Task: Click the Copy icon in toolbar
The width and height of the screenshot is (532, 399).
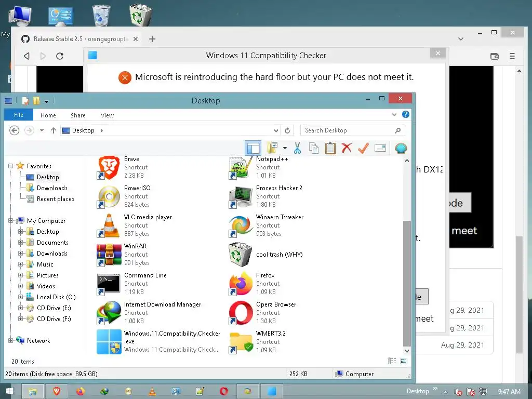Action: coord(314,148)
